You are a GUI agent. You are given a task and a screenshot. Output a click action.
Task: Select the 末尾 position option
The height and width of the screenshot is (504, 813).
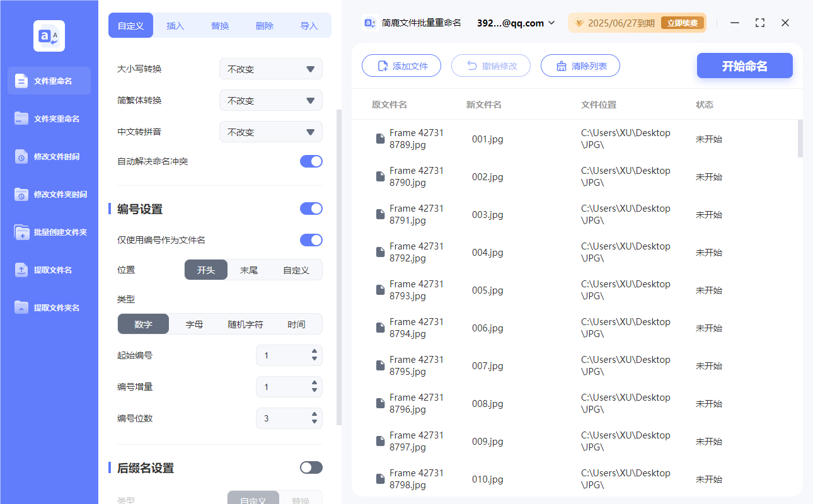pos(252,270)
